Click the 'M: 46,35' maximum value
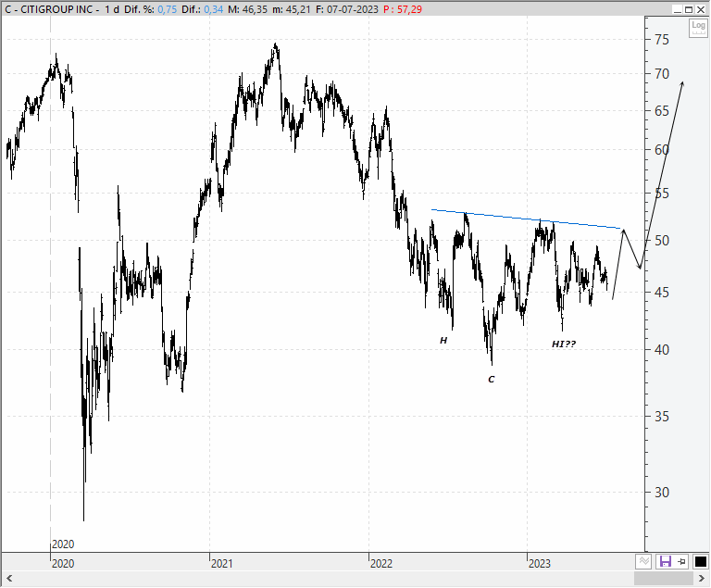711x588 pixels. pos(247,9)
